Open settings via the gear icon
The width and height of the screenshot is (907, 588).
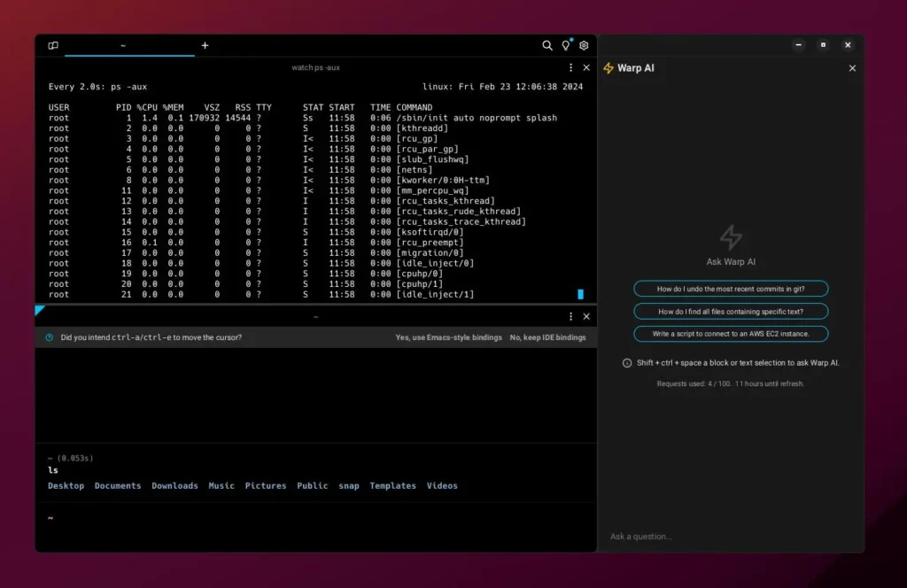[x=585, y=45]
